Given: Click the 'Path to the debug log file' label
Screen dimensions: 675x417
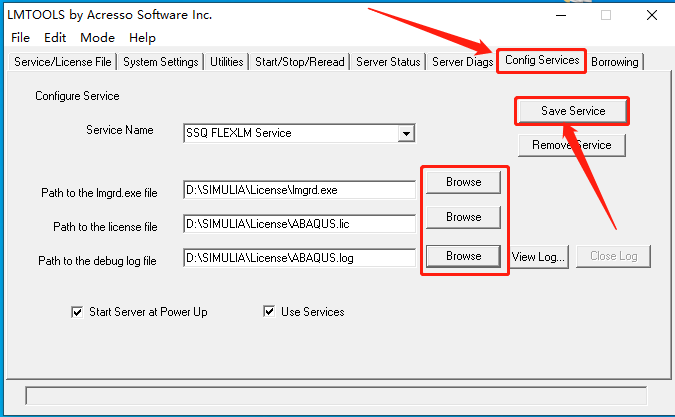Looking at the screenshot, I should (97, 261).
